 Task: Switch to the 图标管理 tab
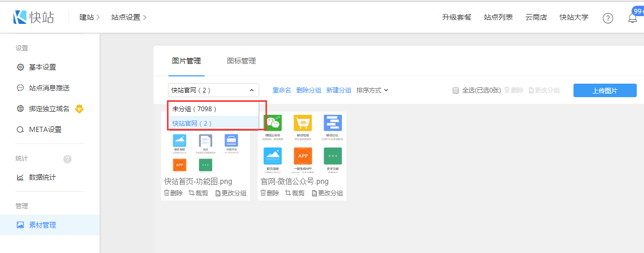point(241,61)
